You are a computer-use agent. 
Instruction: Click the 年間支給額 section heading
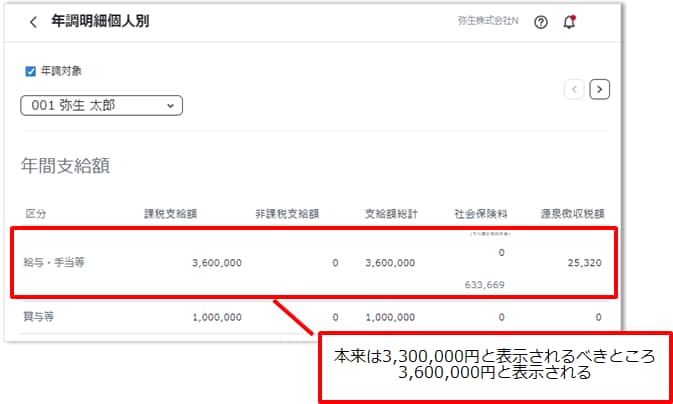tap(65, 165)
